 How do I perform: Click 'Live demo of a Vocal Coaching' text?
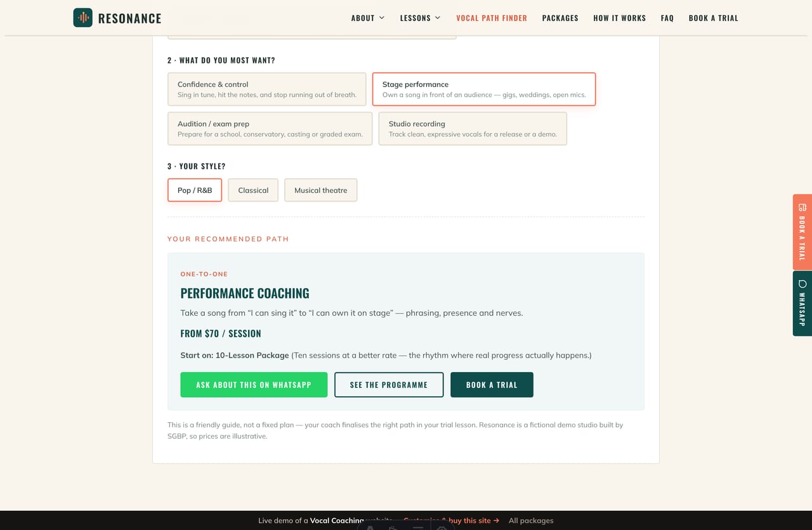click(311, 520)
